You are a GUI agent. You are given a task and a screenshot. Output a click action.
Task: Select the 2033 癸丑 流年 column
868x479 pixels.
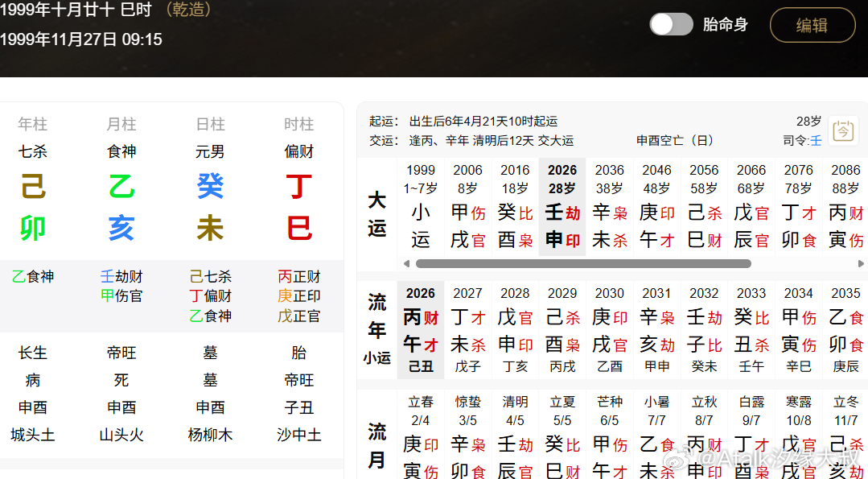751,330
